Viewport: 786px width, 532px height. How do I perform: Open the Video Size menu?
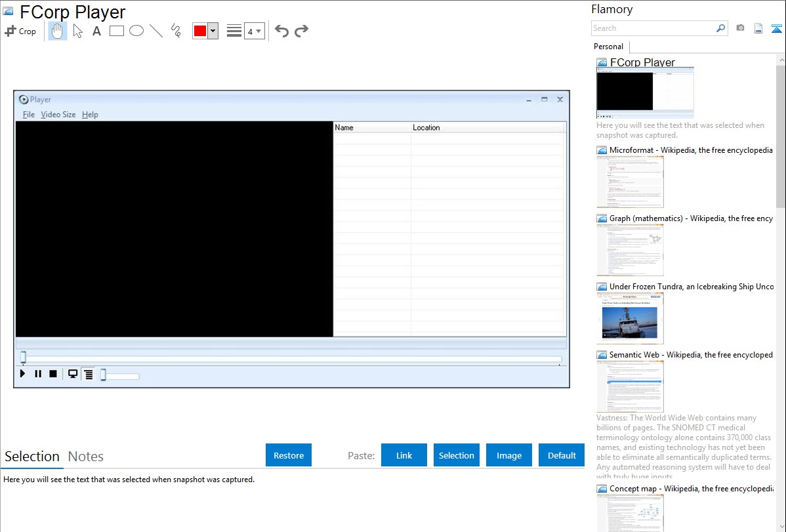point(58,114)
